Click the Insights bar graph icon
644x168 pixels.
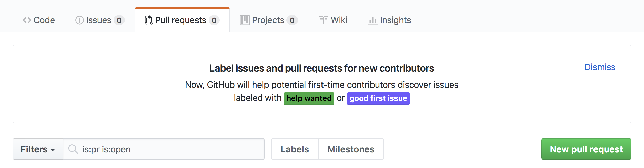(x=372, y=20)
